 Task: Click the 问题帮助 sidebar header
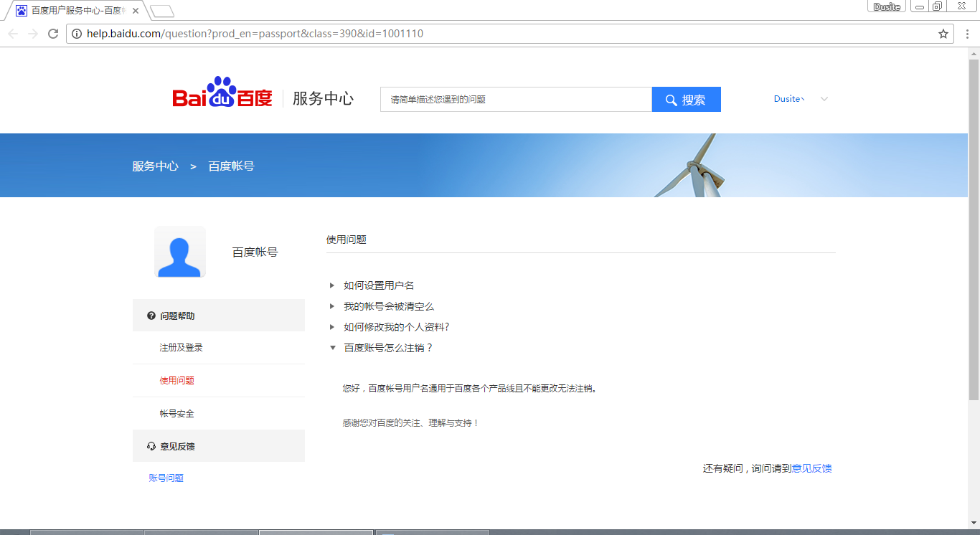click(x=219, y=316)
